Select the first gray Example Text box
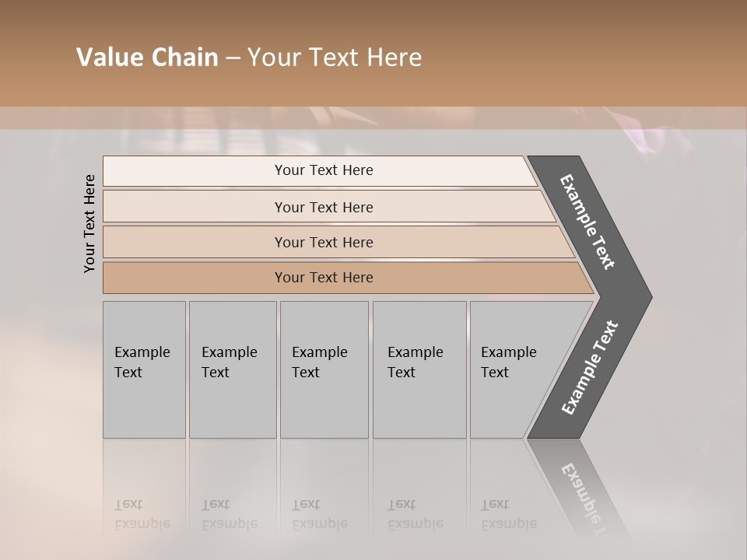 [x=144, y=369]
